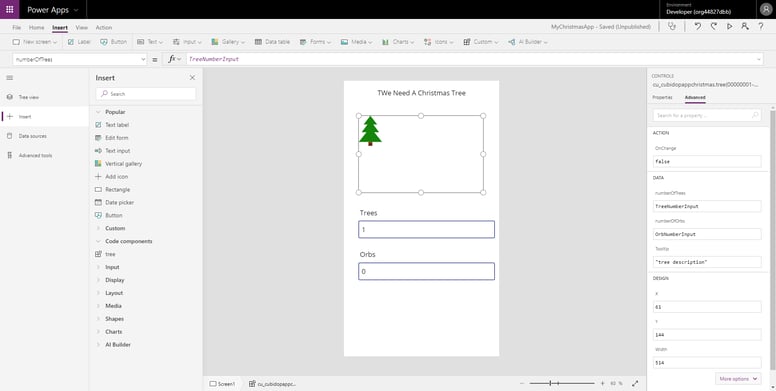Fit canvas to window icon
The image size is (776, 391).
tap(635, 384)
